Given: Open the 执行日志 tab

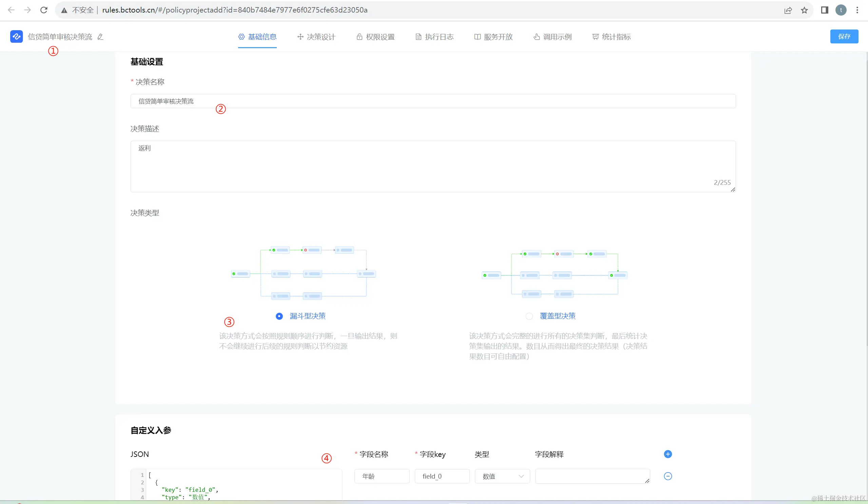Looking at the screenshot, I should click(435, 37).
